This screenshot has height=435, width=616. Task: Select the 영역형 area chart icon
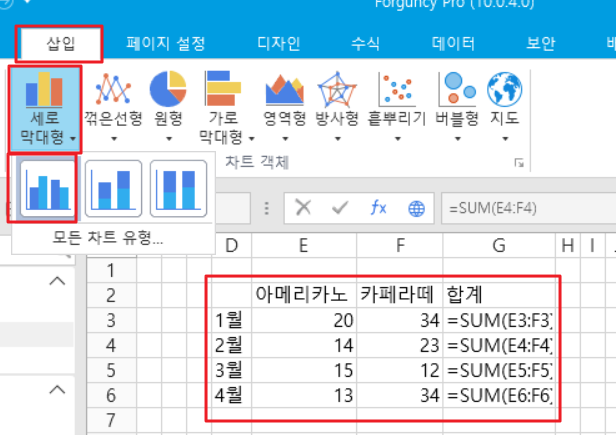284,92
